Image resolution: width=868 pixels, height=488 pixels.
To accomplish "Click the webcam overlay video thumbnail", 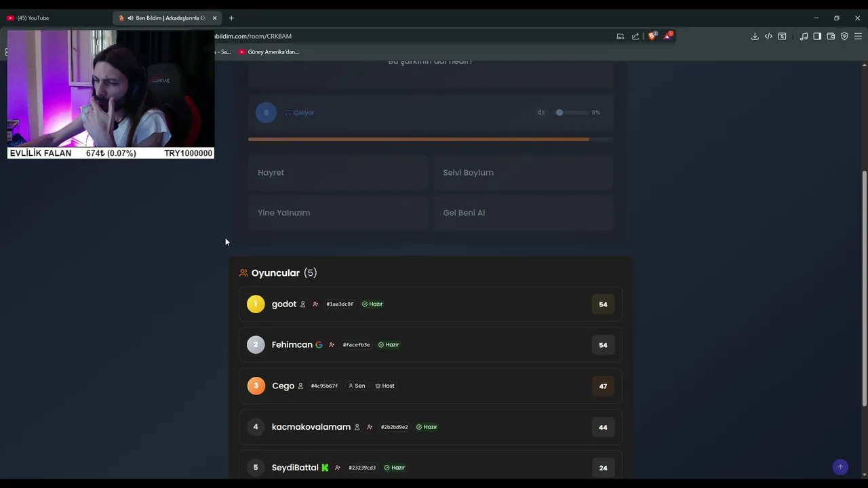I will 111,88.
